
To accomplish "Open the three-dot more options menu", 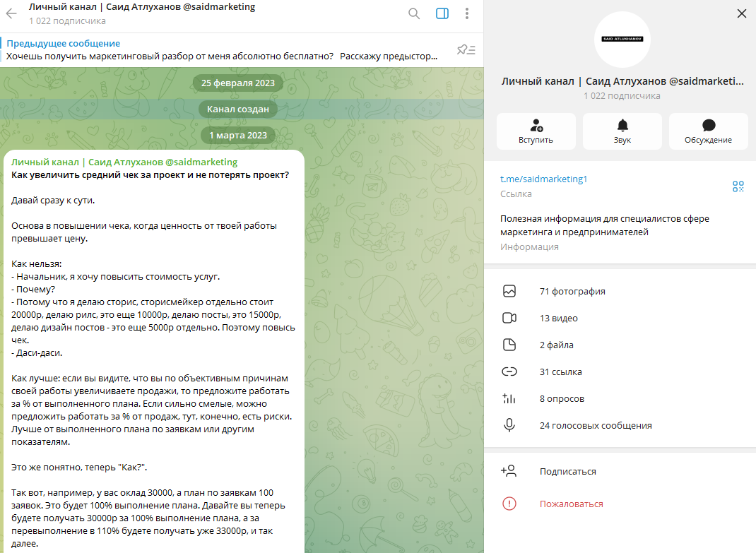I will [467, 13].
